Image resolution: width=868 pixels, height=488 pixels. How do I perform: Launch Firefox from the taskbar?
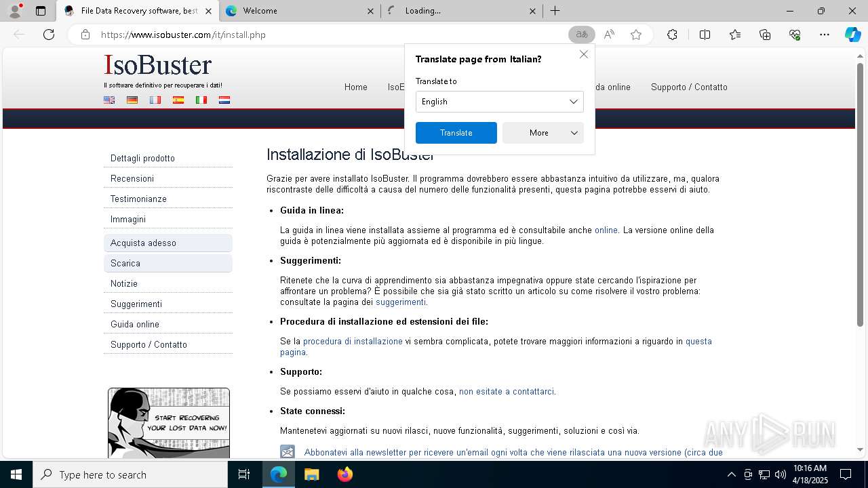[x=344, y=474]
